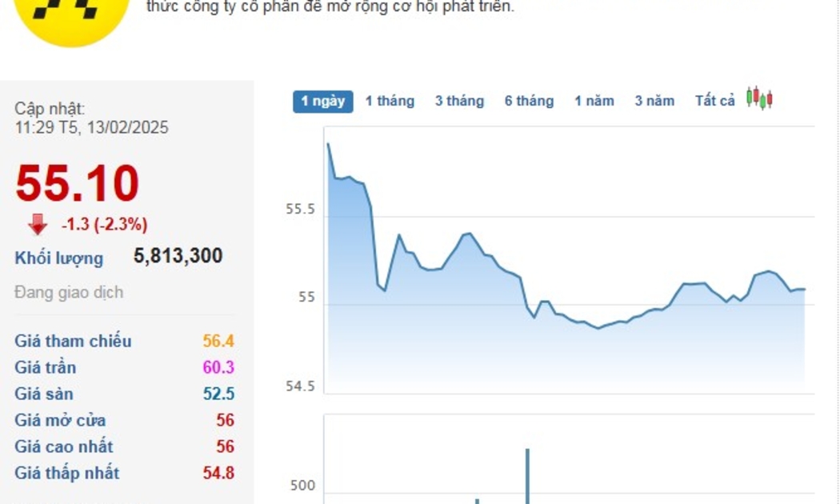Click the "Giá trần" ceiling price row
Screen dimensions: 840x504
(x=46, y=367)
